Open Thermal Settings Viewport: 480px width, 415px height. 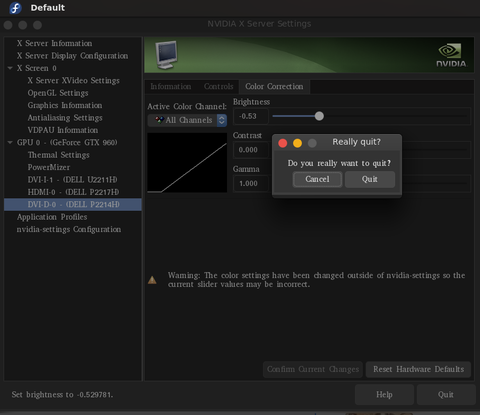[x=59, y=155]
